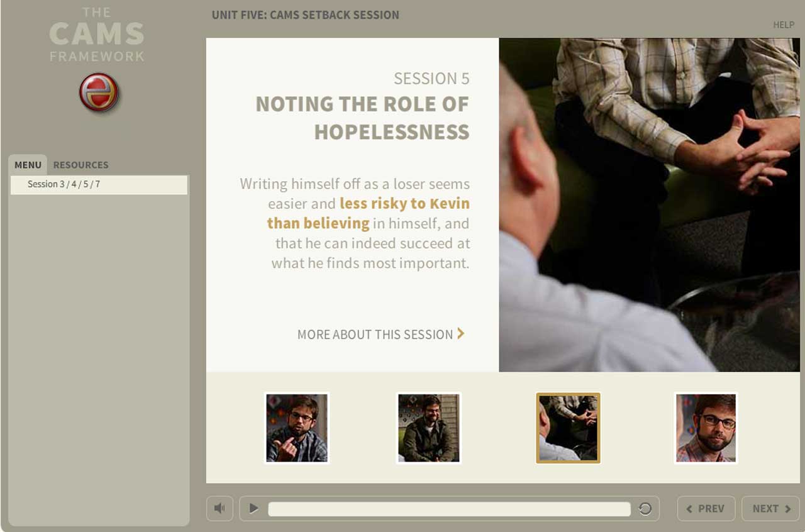
Task: Select the thumbnail of the man in a green jacket
Action: pos(429,428)
